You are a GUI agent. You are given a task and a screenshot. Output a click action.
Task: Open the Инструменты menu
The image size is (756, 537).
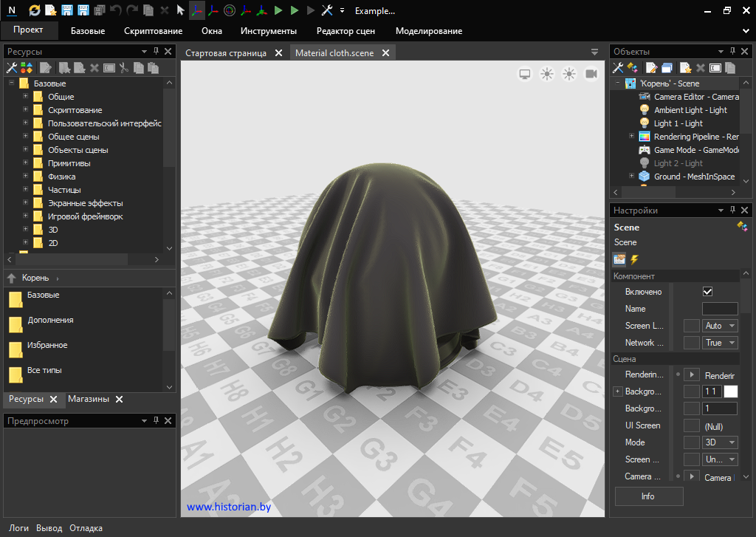pyautogui.click(x=268, y=31)
